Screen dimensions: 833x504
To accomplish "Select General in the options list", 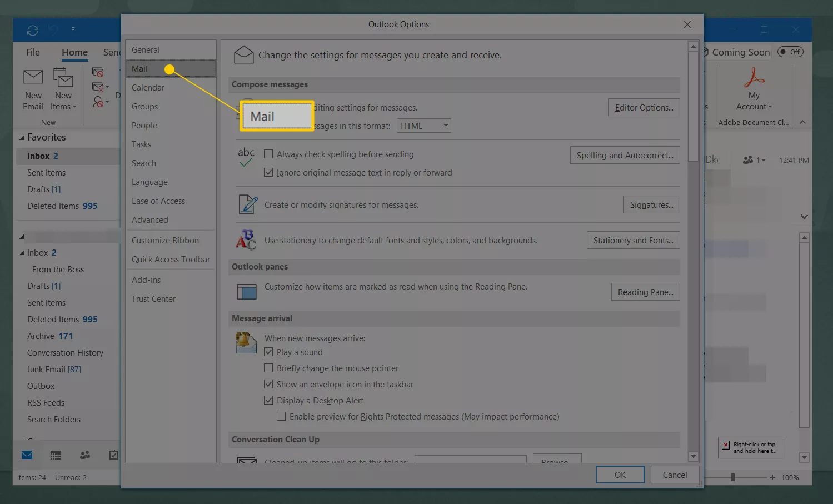I will (x=171, y=49).
